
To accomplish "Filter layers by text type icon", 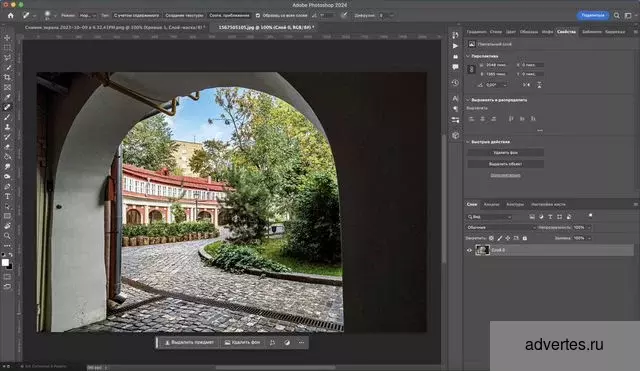I will tap(550, 217).
